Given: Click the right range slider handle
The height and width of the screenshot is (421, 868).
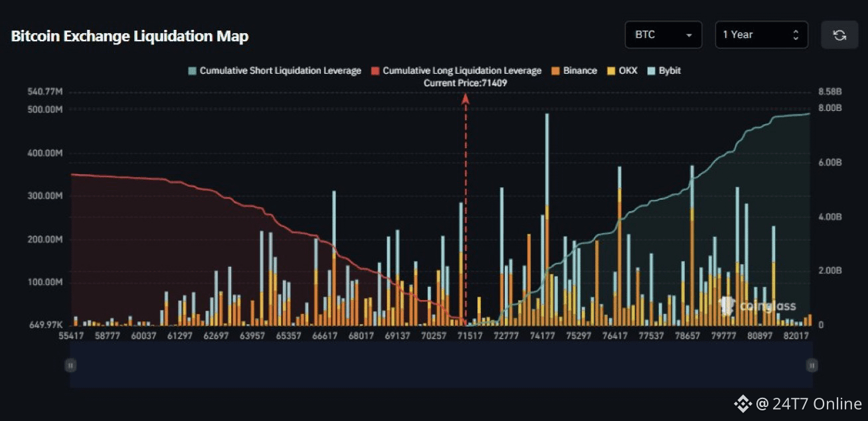Looking at the screenshot, I should pyautogui.click(x=812, y=365).
